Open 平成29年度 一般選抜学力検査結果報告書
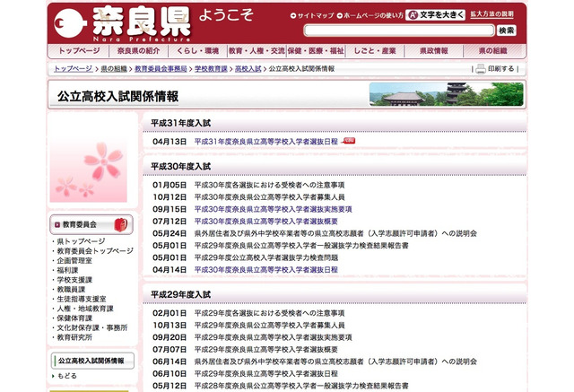Image resolution: width=574 pixels, height=392 pixels. pos(301,246)
